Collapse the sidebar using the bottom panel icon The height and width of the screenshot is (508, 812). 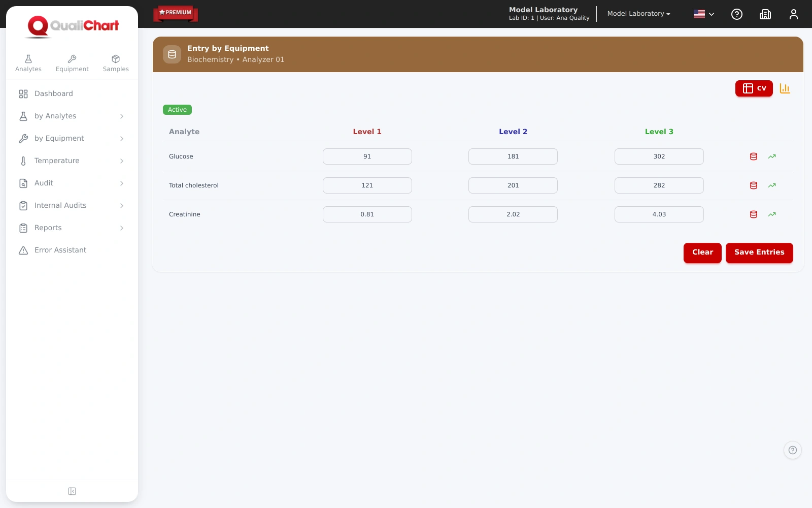[x=72, y=491]
